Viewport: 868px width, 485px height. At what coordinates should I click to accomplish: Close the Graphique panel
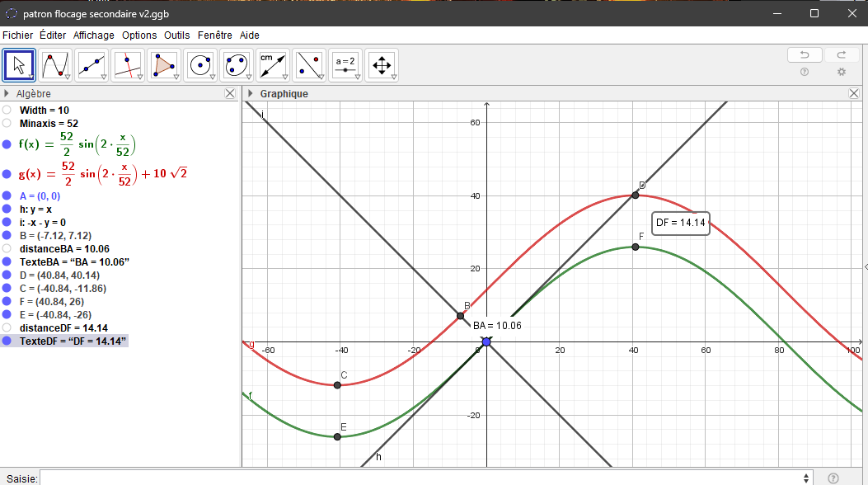tap(854, 93)
